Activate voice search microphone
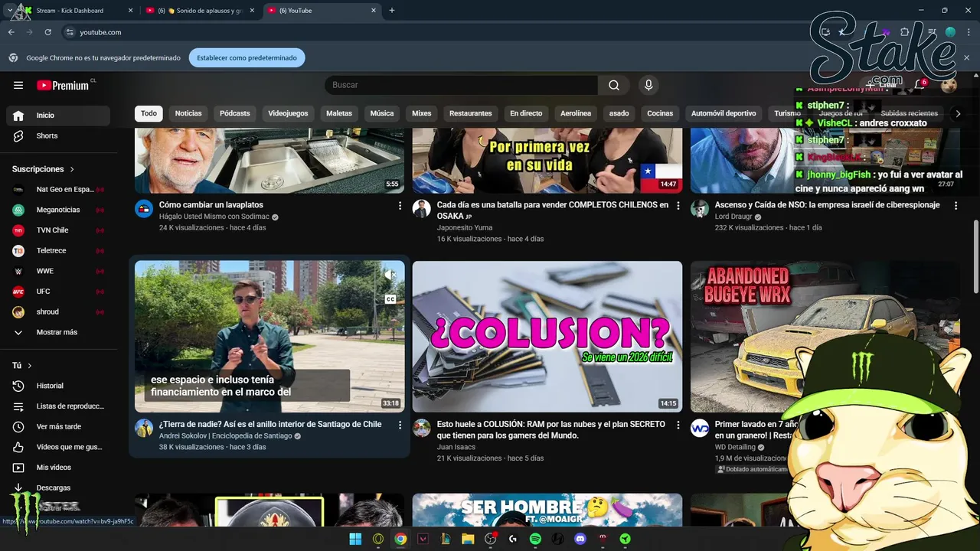980x551 pixels. point(648,85)
